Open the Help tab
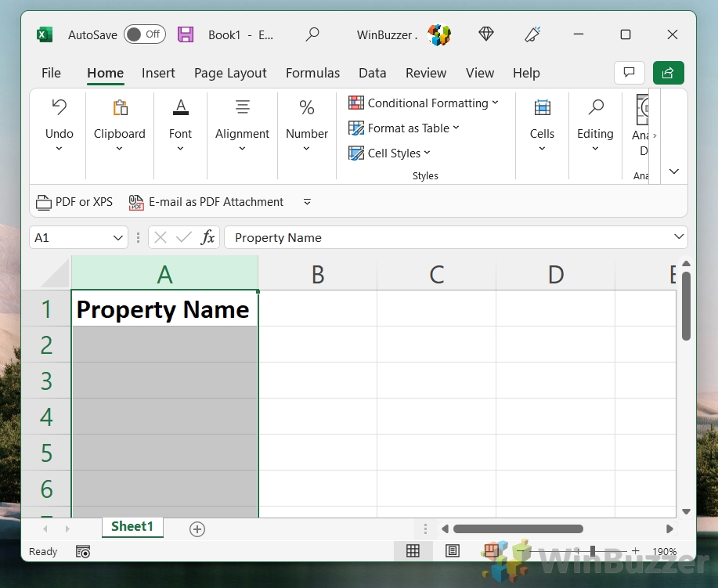This screenshot has width=718, height=588. tap(526, 73)
